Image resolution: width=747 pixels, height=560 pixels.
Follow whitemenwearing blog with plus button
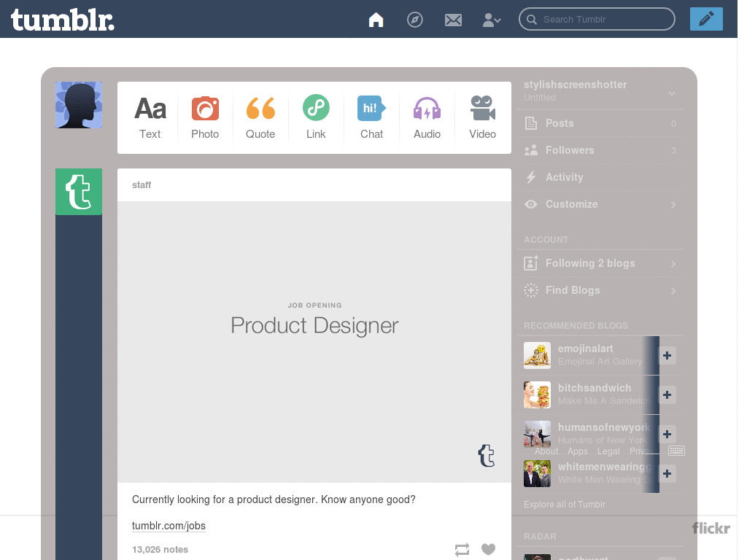click(x=667, y=473)
